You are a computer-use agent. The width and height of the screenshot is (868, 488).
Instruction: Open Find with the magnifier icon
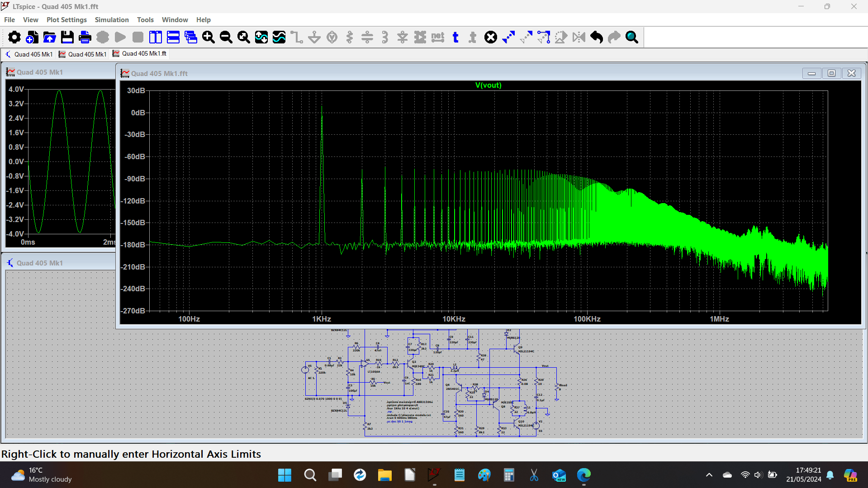click(632, 37)
